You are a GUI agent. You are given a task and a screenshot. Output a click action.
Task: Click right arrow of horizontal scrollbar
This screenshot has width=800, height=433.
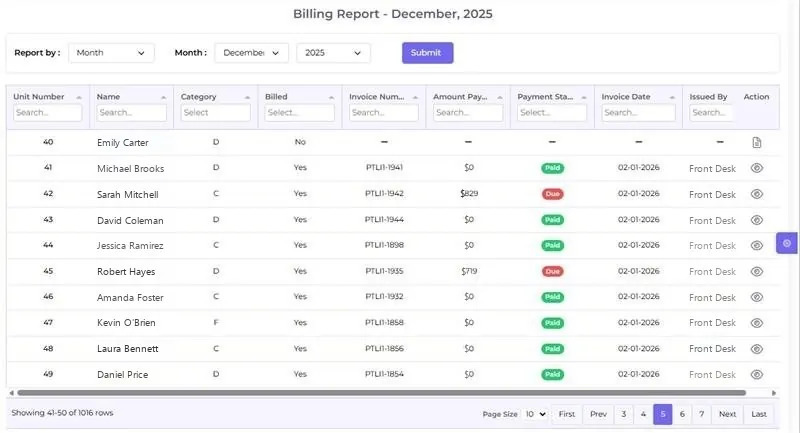click(x=773, y=393)
